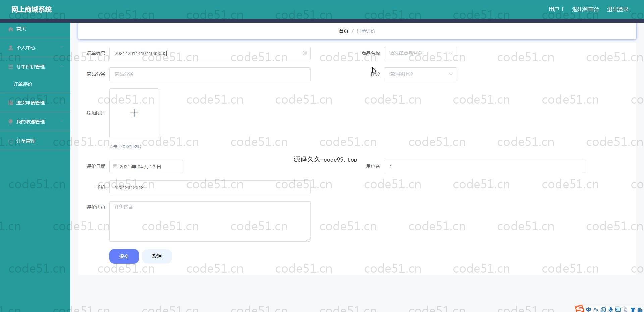Toggle the 中 Chinese/English input mode
The image size is (644, 312).
589,309
